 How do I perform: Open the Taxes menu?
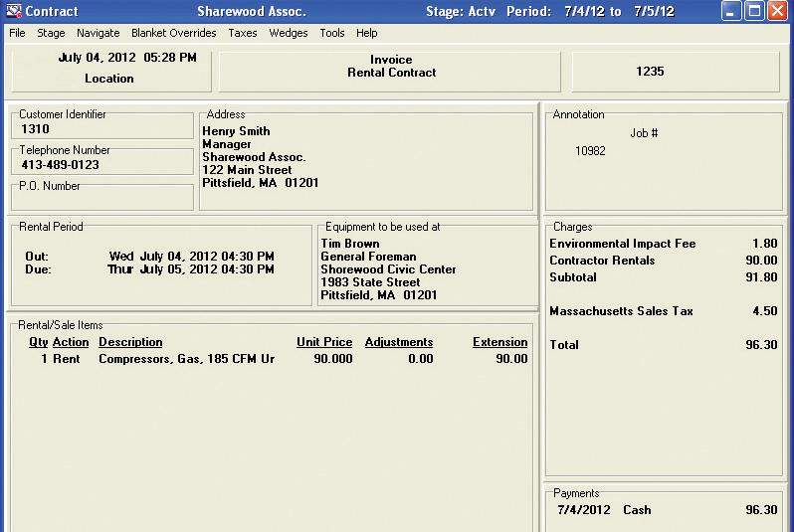point(243,33)
